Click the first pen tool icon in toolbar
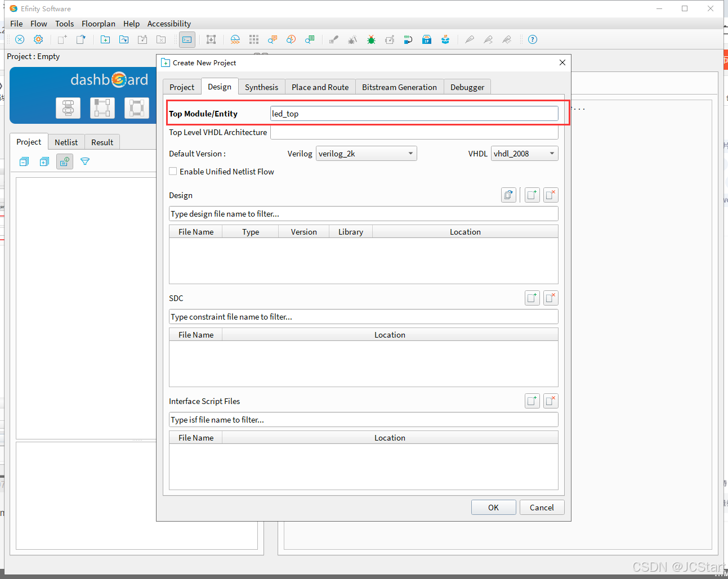The width and height of the screenshot is (728, 579). (470, 39)
